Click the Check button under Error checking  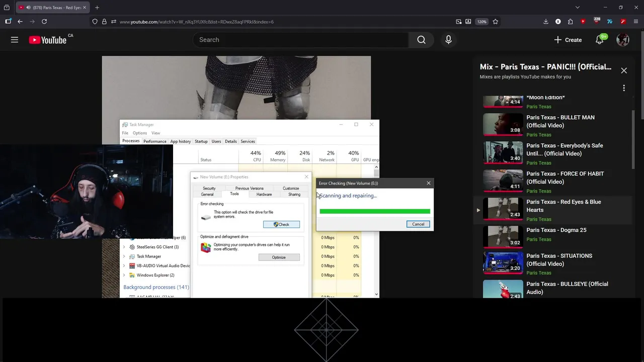[281, 224]
